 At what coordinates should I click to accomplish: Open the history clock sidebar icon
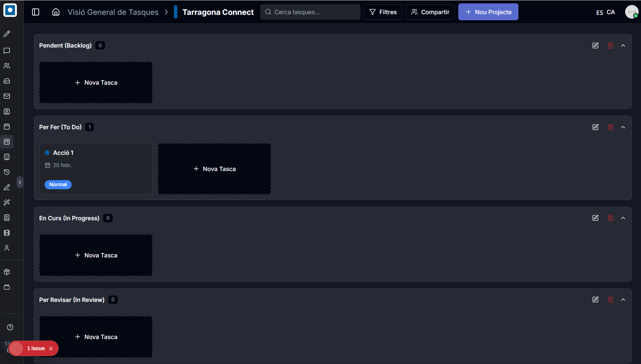[x=7, y=172]
